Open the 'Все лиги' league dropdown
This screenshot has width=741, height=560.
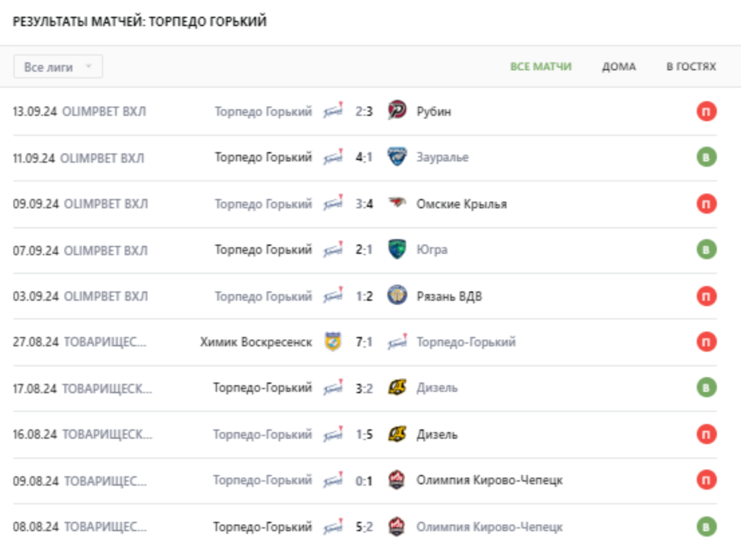tap(58, 67)
